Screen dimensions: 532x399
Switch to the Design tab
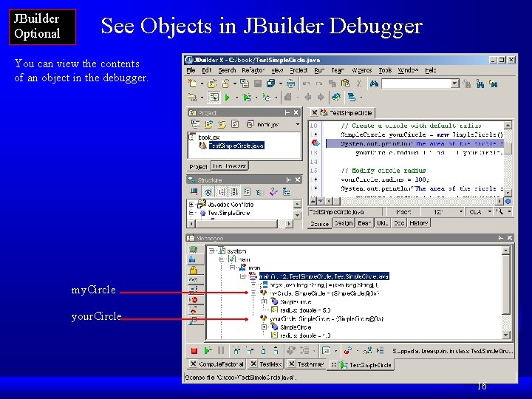344,223
